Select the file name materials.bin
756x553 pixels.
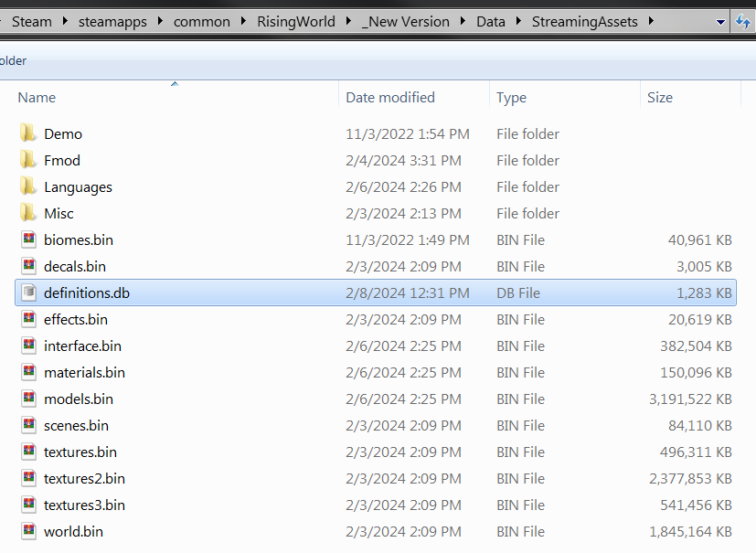click(84, 372)
